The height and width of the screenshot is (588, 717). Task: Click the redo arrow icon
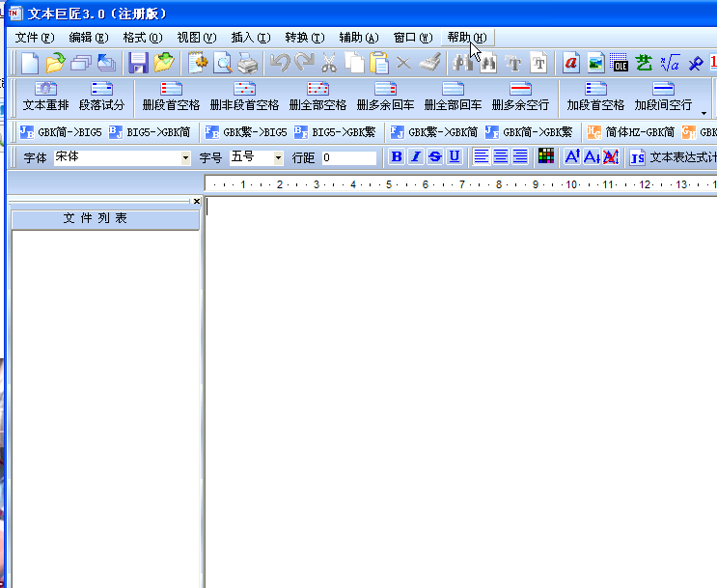pyautogui.click(x=305, y=63)
